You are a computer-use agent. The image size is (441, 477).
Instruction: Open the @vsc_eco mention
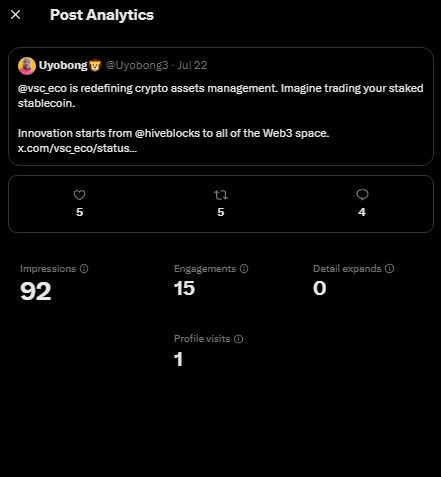click(x=42, y=88)
